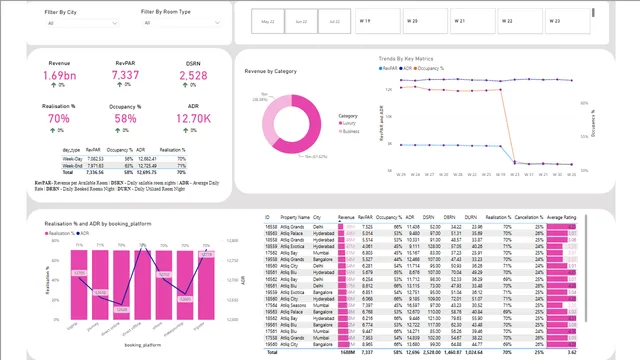The image size is (640, 360).
Task: Select the Jul 22 month button
Action: click(x=334, y=21)
